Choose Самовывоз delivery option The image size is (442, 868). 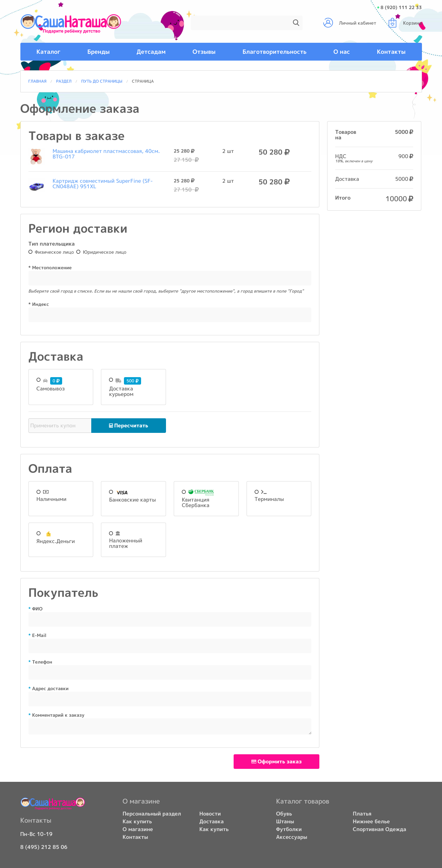click(39, 380)
